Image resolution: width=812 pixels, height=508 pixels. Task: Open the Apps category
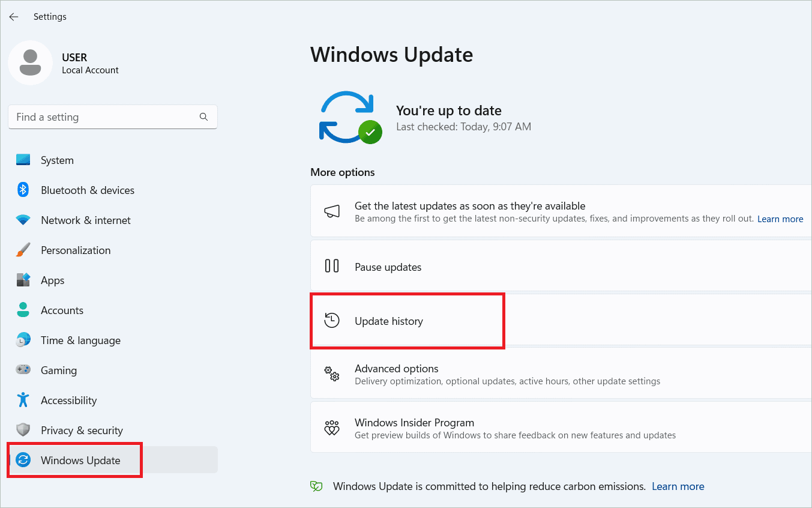113,280
